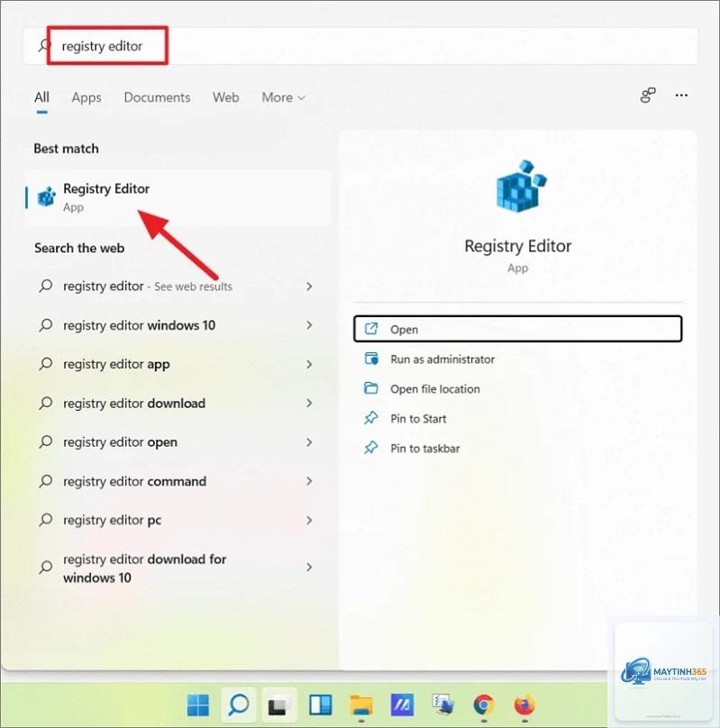
Task: Select "registry editor app" suggestion
Action: pos(178,365)
